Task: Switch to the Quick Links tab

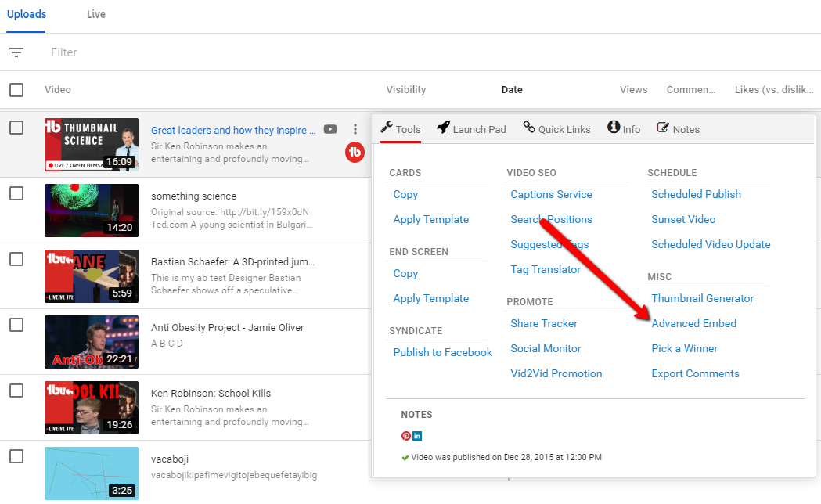Action: [556, 129]
